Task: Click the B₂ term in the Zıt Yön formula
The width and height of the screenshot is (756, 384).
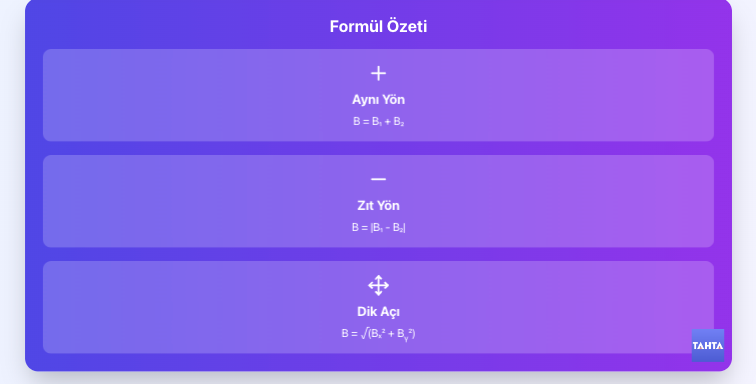Action: (398, 228)
